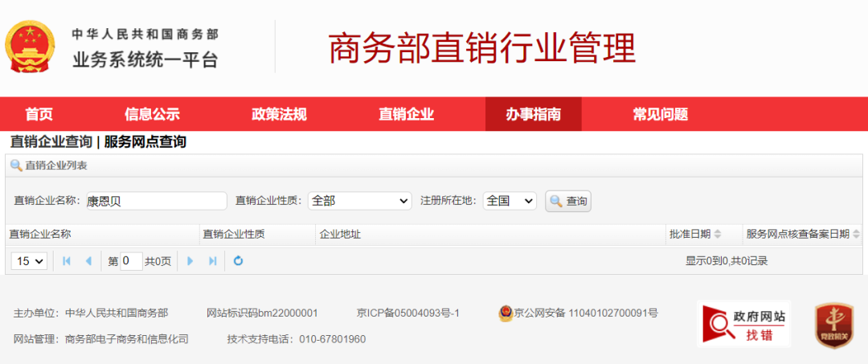The image size is (868, 364).
Task: Open the 注册所在地 dropdown
Action: [510, 201]
